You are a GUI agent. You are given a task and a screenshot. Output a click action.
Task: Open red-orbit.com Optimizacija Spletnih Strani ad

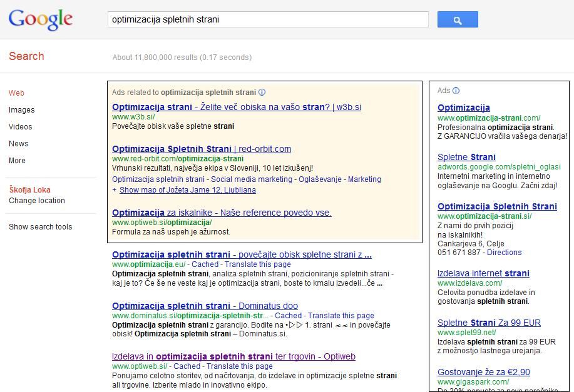201,149
